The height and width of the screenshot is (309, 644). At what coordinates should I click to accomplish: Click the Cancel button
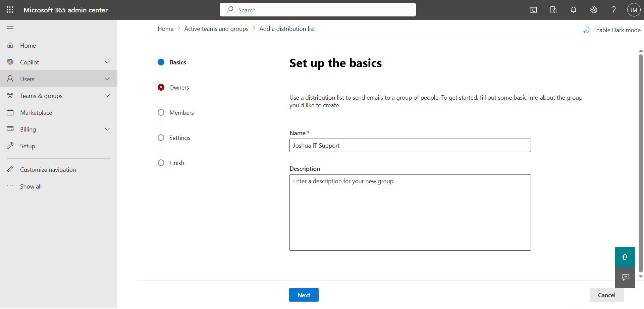click(606, 295)
